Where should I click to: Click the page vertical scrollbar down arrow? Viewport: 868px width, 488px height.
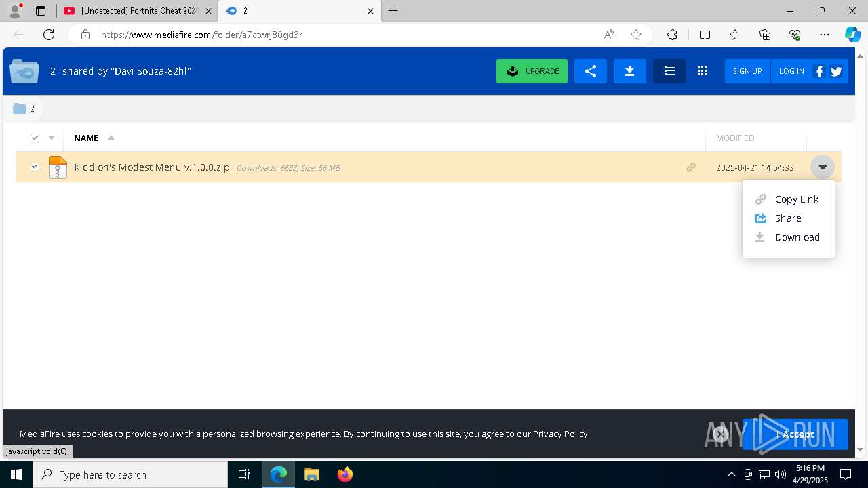pyautogui.click(x=861, y=449)
